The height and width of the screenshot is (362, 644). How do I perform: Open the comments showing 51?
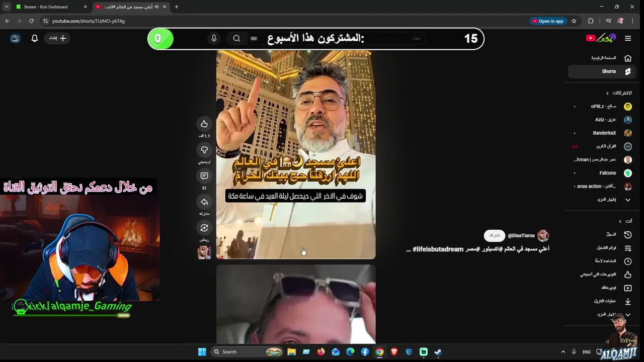click(204, 176)
